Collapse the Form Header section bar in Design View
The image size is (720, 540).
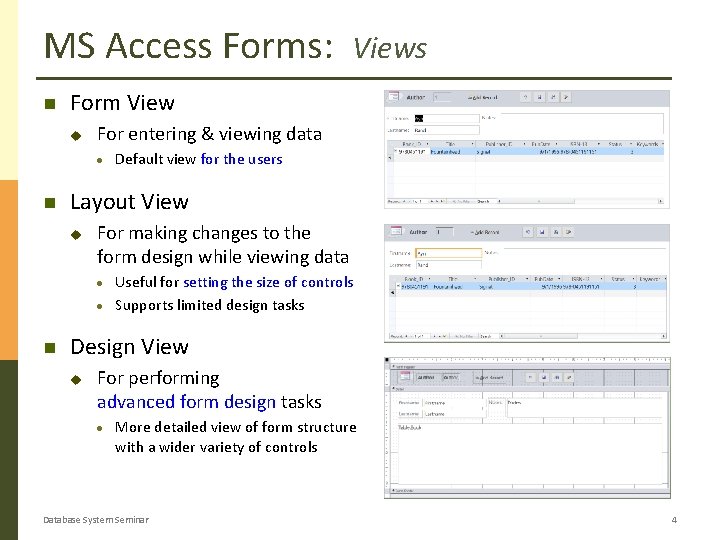coord(530,367)
